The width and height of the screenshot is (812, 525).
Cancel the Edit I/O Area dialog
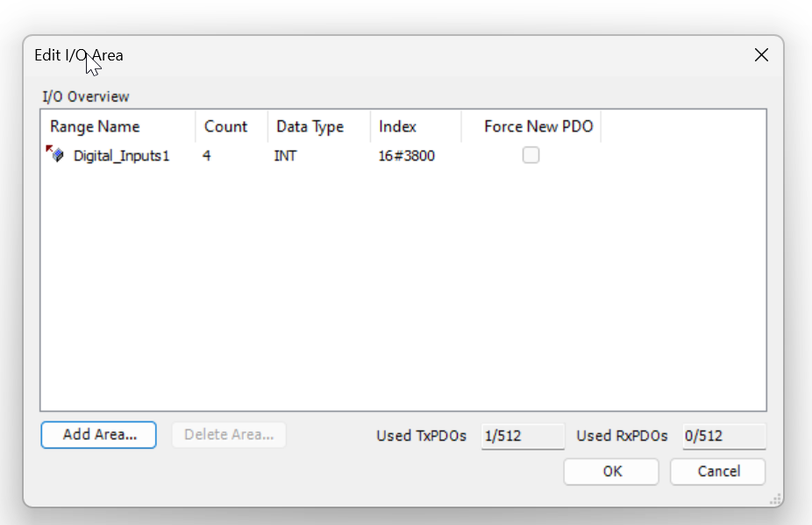click(x=718, y=472)
